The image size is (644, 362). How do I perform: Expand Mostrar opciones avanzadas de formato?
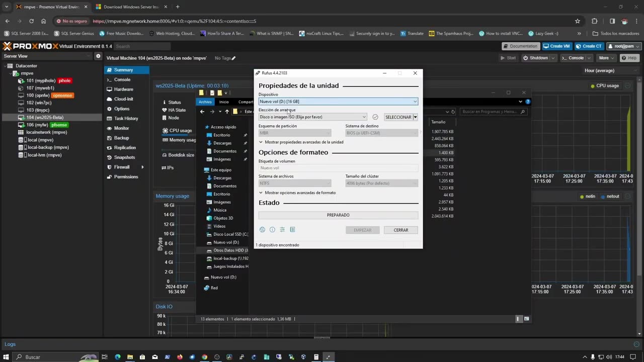click(x=297, y=193)
